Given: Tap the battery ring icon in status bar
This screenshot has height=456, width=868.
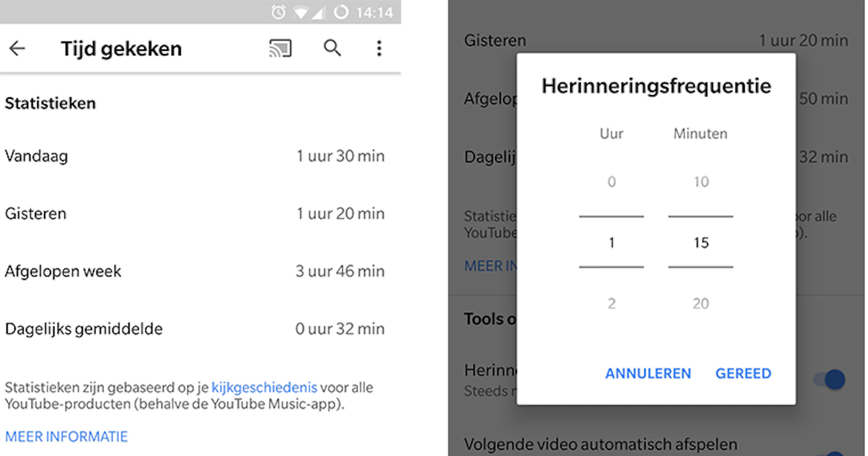Looking at the screenshot, I should click(x=341, y=12).
